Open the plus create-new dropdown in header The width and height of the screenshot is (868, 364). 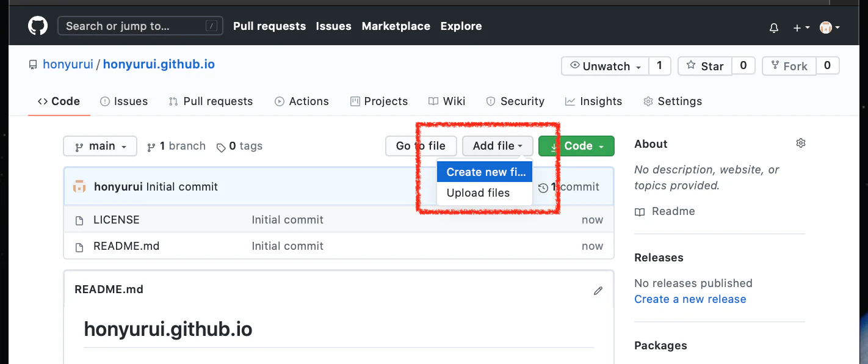[801, 27]
